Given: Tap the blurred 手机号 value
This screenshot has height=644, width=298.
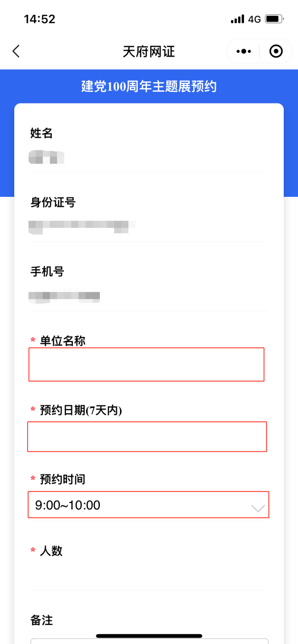Looking at the screenshot, I should tap(64, 296).
